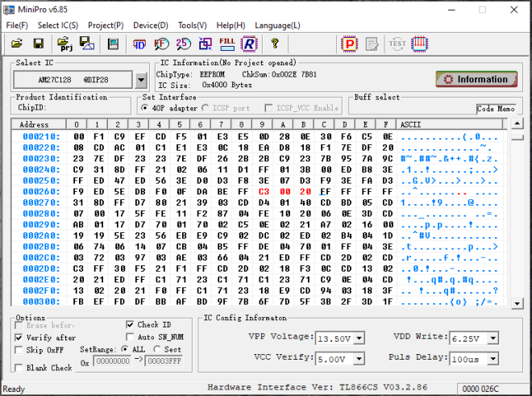The height and width of the screenshot is (396, 532).
Task: Open the Select IC(S) menu
Action: pos(58,26)
